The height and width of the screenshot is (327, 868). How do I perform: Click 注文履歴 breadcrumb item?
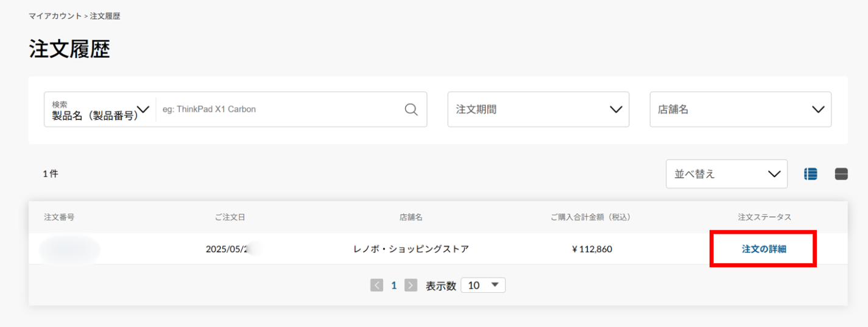click(105, 16)
